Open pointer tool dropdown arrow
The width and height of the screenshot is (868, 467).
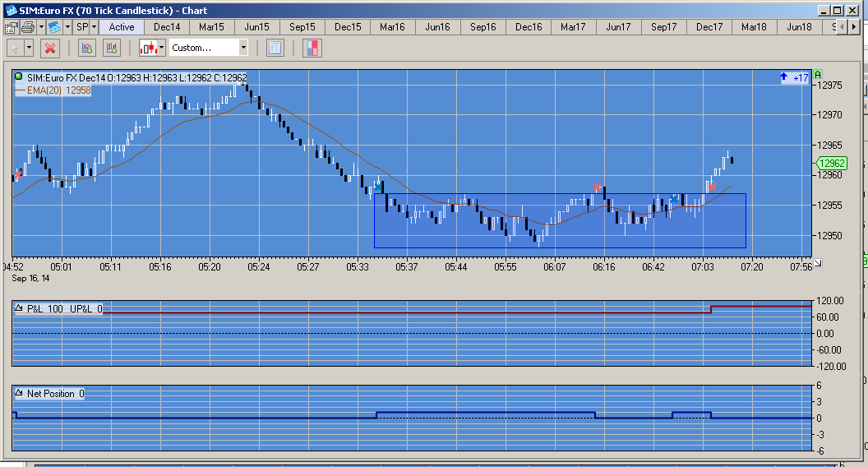pyautogui.click(x=29, y=49)
